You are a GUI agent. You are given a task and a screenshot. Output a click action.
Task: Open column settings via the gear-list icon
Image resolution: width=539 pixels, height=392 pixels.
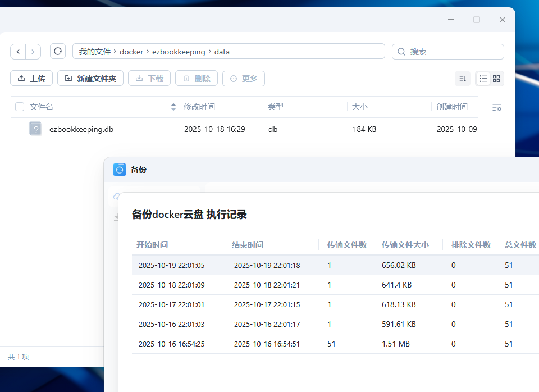pyautogui.click(x=496, y=107)
